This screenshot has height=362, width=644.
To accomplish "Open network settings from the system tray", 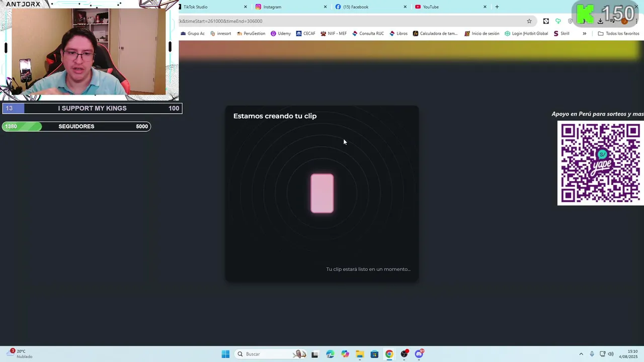I will [603, 354].
